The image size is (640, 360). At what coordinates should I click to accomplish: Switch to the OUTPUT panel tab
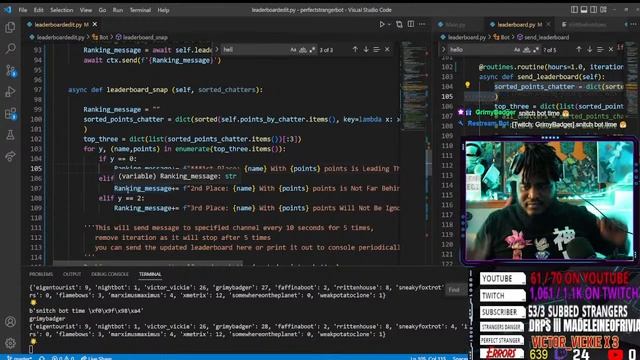[x=72, y=274]
